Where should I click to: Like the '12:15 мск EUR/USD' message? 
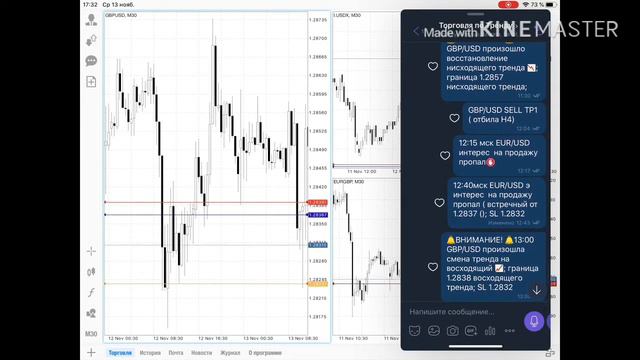(445, 155)
